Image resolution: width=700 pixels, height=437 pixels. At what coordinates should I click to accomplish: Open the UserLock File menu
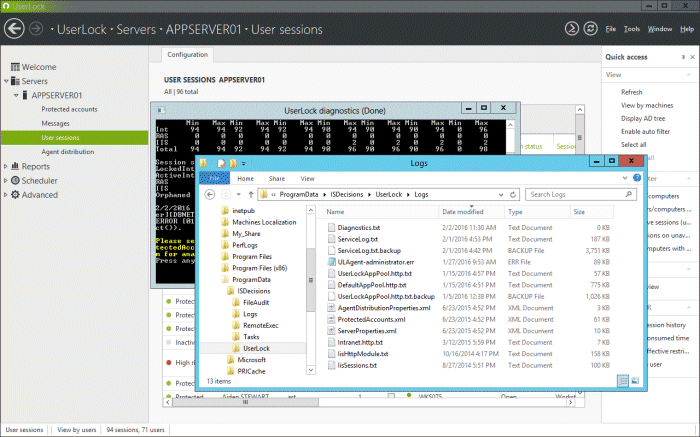point(611,29)
